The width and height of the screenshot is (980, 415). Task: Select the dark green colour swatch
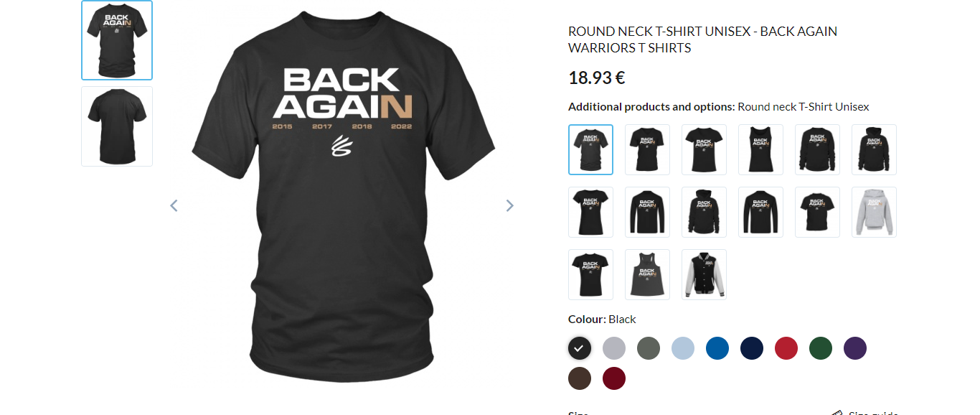tap(821, 348)
